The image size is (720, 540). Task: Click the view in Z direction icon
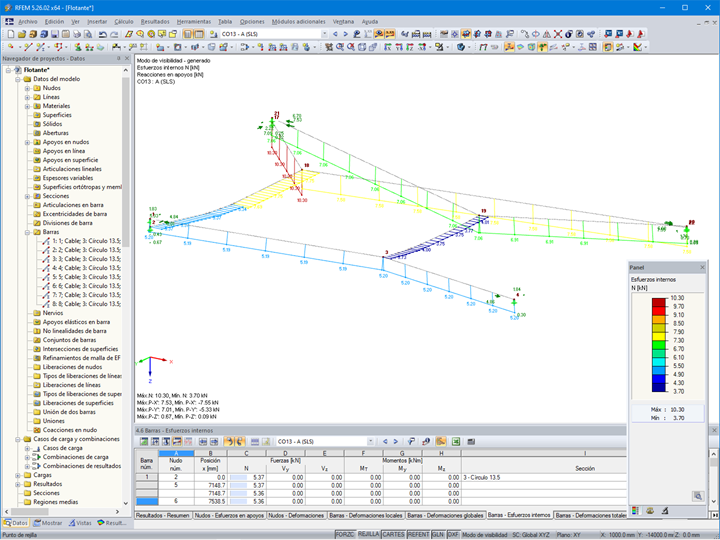(x=410, y=47)
